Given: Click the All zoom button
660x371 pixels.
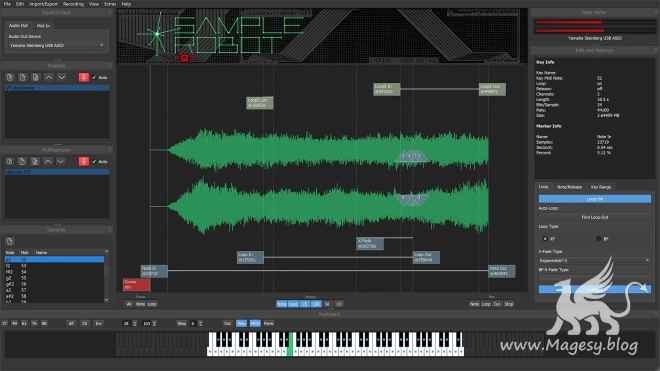Looking at the screenshot, I should coord(129,304).
